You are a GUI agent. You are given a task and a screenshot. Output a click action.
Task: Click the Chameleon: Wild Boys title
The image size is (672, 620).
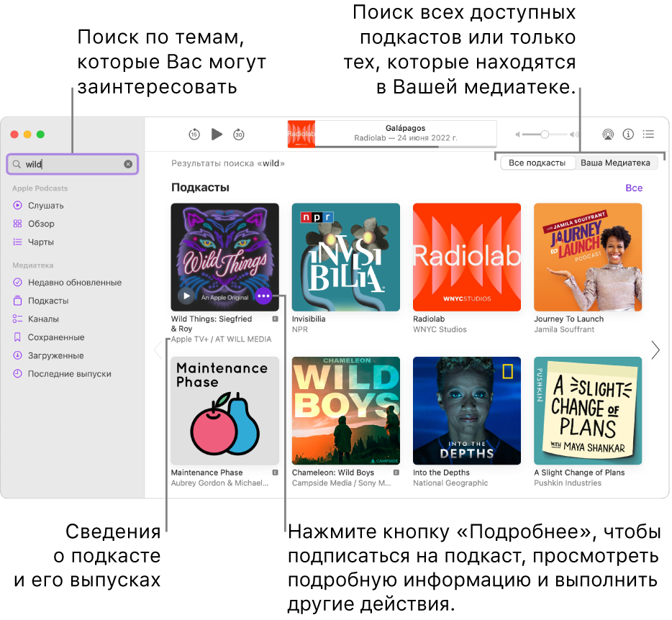pos(333,473)
